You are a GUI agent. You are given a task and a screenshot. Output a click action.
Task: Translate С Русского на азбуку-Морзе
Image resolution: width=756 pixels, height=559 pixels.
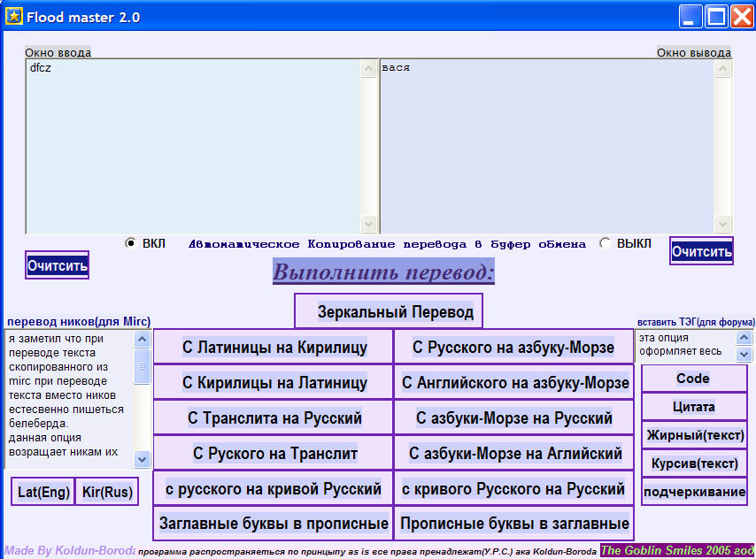(x=514, y=347)
